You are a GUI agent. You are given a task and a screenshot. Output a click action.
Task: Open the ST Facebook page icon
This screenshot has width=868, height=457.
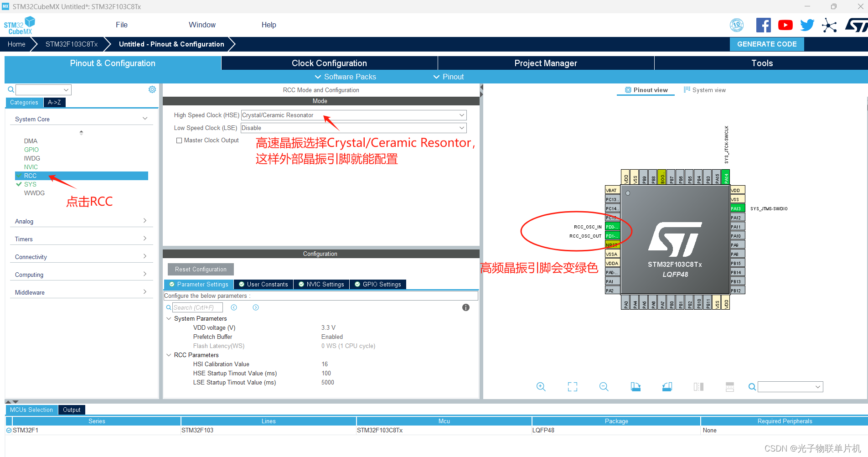tap(764, 25)
